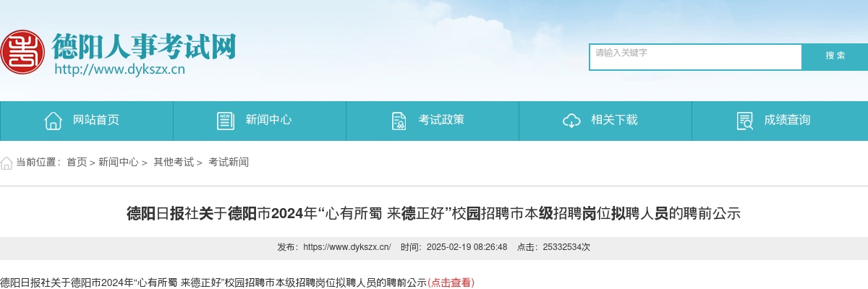
Task: Go to 首页 in breadcrumb
Action: tap(77, 163)
